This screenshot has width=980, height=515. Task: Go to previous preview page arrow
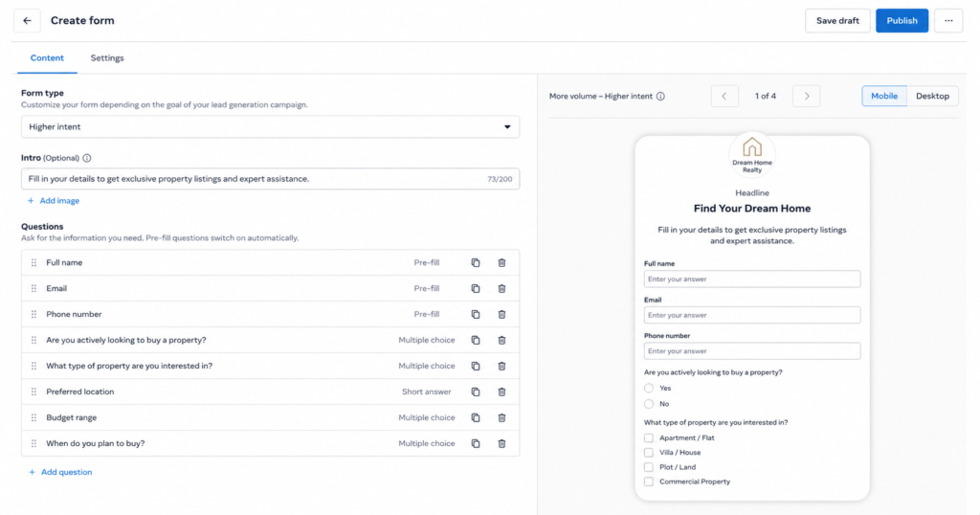point(724,97)
